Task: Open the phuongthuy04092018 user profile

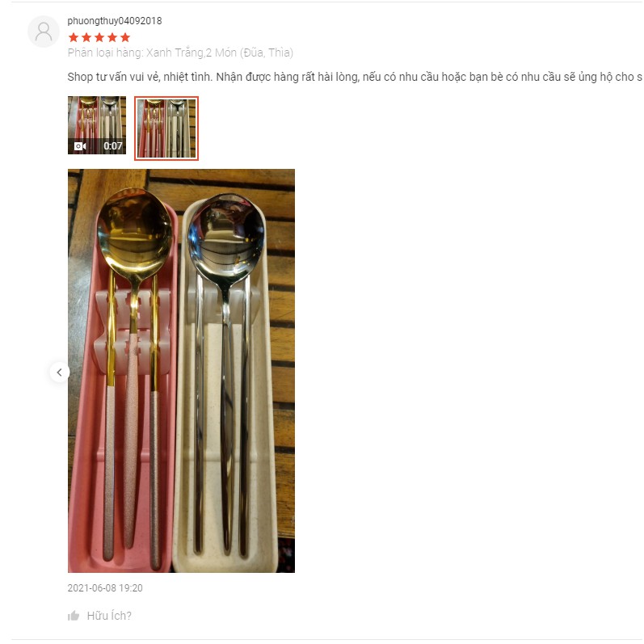Action: click(115, 21)
